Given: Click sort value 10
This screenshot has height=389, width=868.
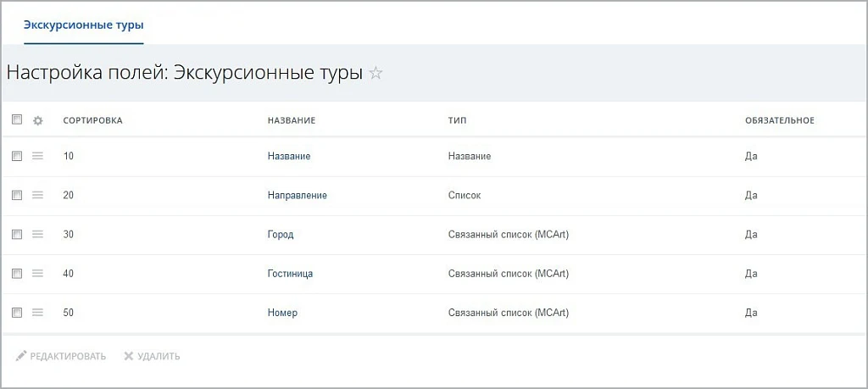Looking at the screenshot, I should 69,157.
